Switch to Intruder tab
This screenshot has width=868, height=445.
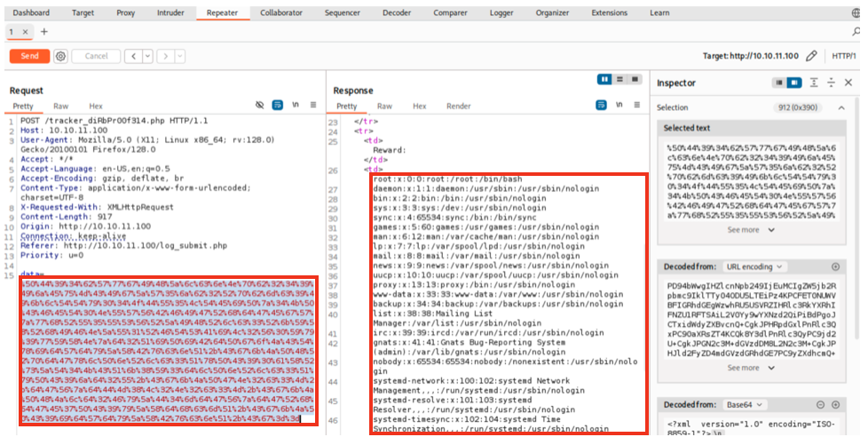click(x=170, y=12)
